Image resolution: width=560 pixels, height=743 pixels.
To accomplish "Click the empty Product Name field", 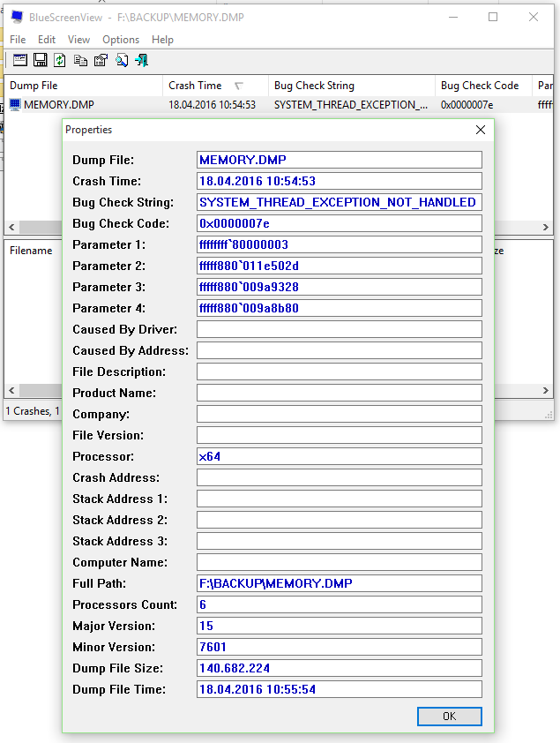I will [x=340, y=393].
